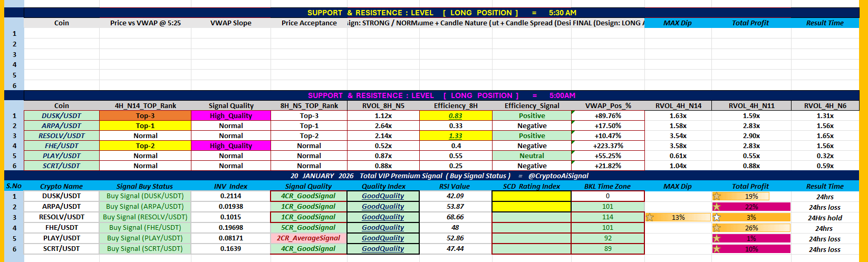Select the "Buy Signal (ARPA/USDT)" cell

145,207
